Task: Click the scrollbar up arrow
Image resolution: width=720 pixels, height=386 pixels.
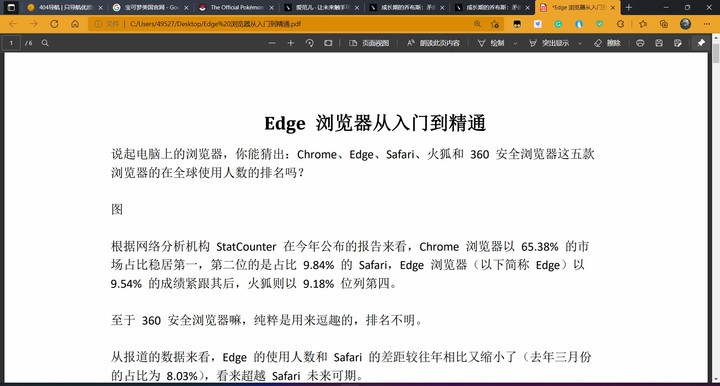Action: tap(715, 39)
